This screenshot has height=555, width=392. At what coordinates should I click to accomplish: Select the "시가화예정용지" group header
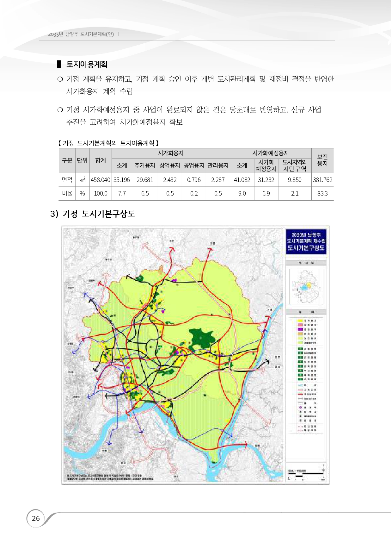point(271,153)
